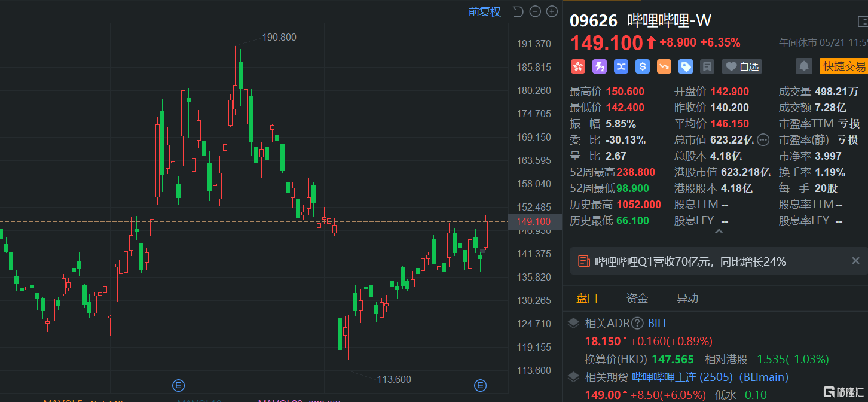Click the 相对港股 -1.535(-1.03%) value
This screenshot has width=868, height=402.
[791, 360]
